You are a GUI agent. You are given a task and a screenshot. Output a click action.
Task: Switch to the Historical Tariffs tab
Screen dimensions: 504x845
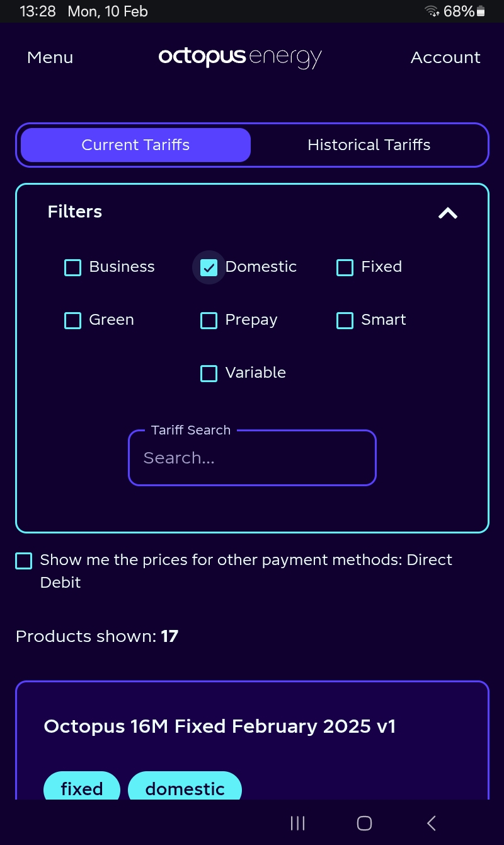coord(369,145)
